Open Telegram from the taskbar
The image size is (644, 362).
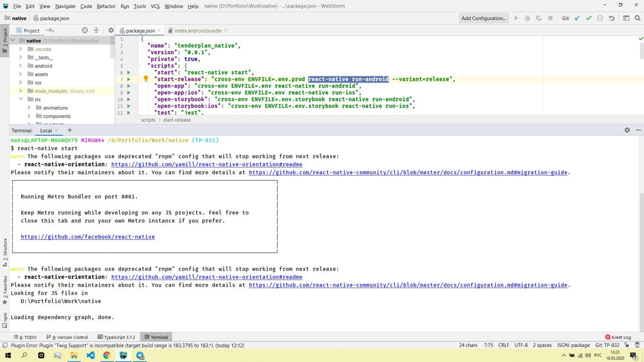[x=140, y=355]
